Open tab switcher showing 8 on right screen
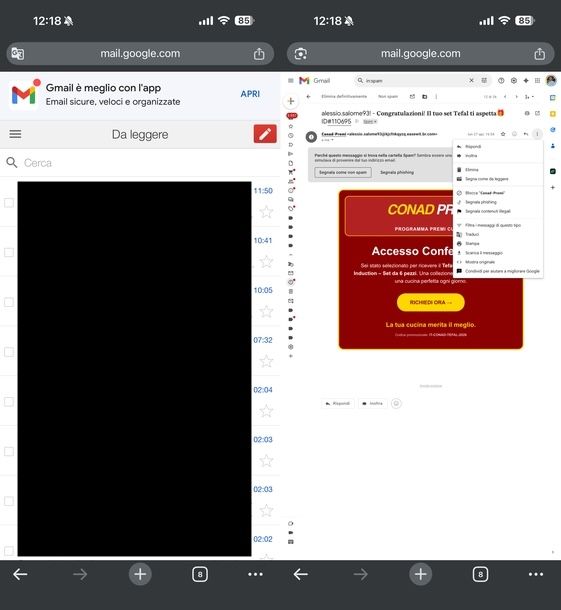 click(480, 574)
